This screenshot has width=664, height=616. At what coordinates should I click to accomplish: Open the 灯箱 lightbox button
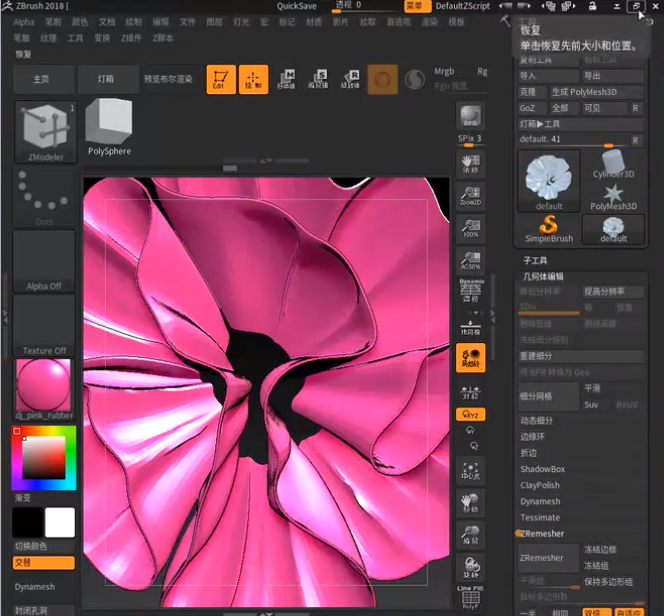[x=108, y=79]
